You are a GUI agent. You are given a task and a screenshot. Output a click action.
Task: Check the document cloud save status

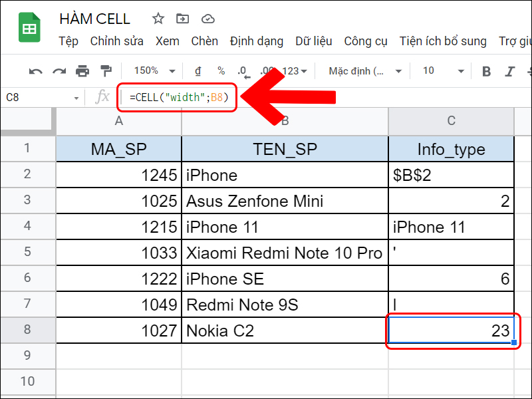[207, 19]
